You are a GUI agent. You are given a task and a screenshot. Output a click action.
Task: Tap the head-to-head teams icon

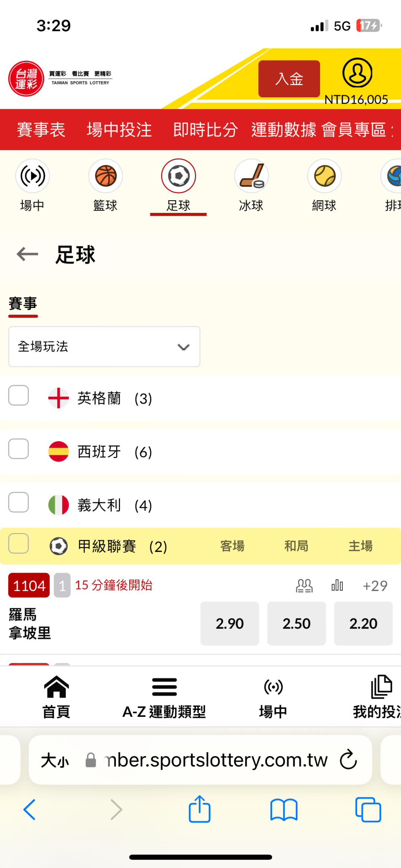[304, 586]
